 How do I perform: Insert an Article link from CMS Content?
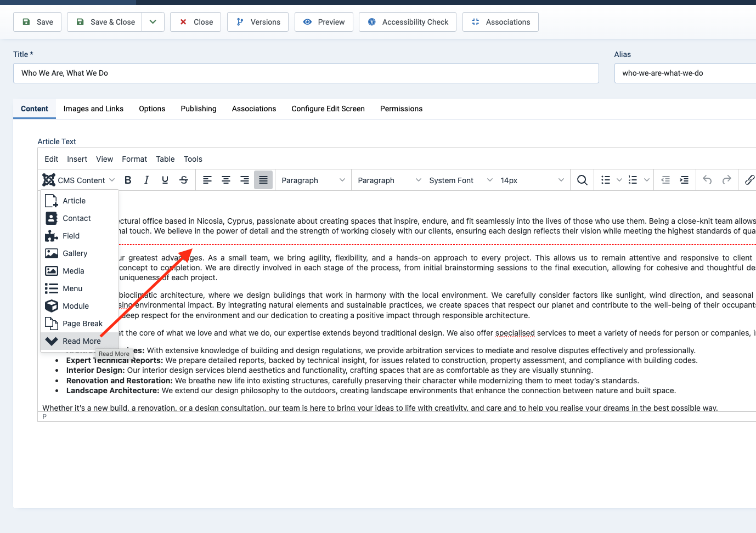tap(80, 201)
